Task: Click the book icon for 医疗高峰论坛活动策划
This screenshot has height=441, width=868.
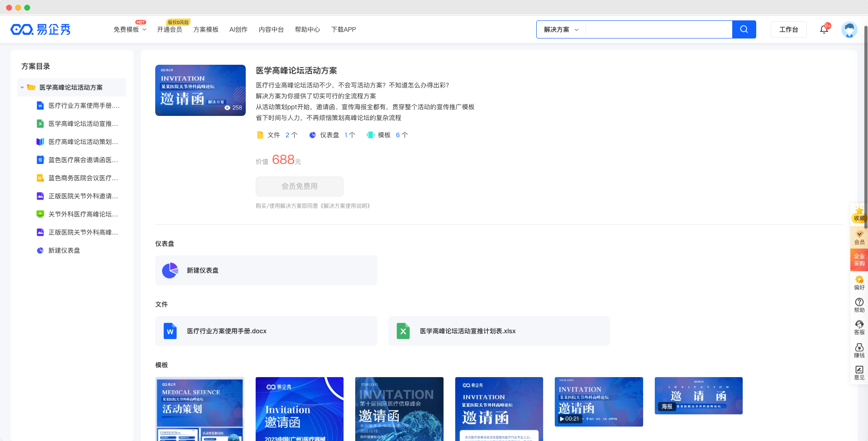Action: pos(40,142)
